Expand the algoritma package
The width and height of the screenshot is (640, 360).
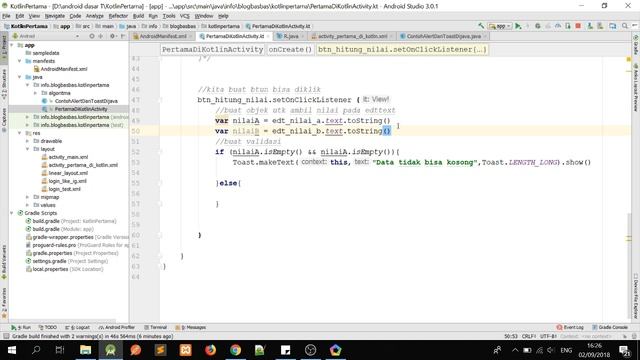pyautogui.click(x=36, y=93)
